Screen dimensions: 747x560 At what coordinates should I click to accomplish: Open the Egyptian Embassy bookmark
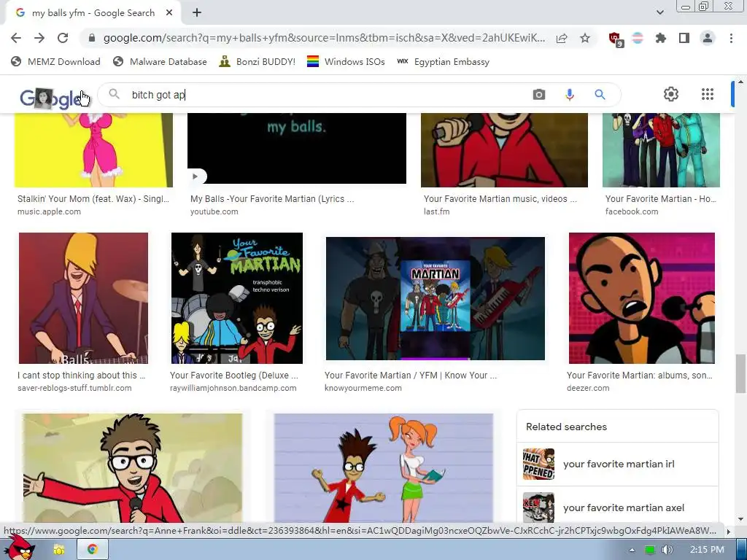tap(443, 61)
